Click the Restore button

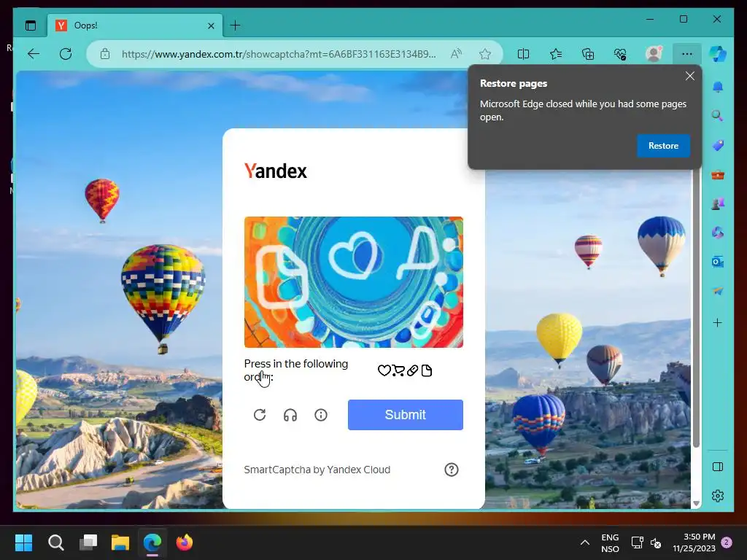coord(663,146)
